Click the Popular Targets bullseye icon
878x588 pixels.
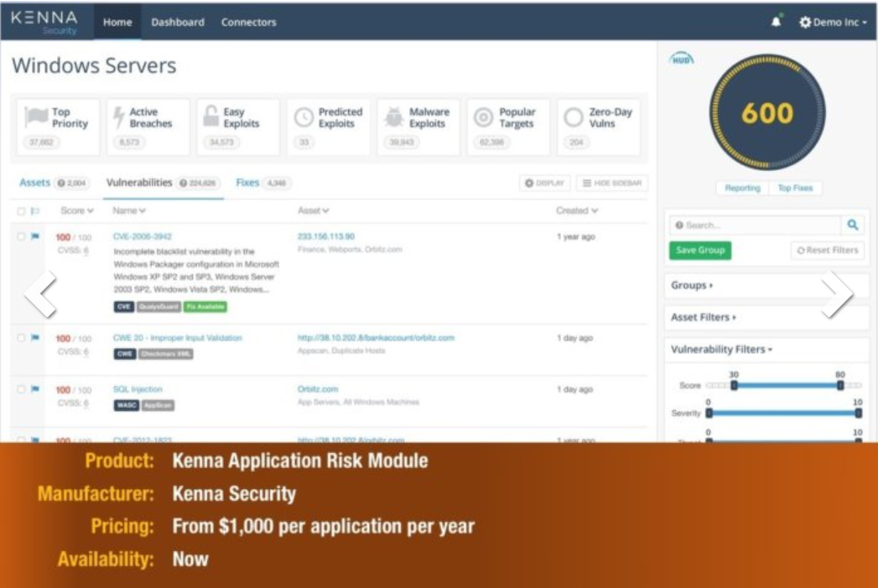tap(483, 117)
